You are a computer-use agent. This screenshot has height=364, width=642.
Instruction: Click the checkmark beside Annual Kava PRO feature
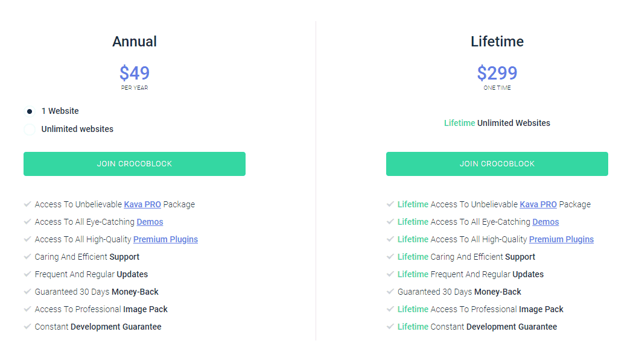(27, 204)
